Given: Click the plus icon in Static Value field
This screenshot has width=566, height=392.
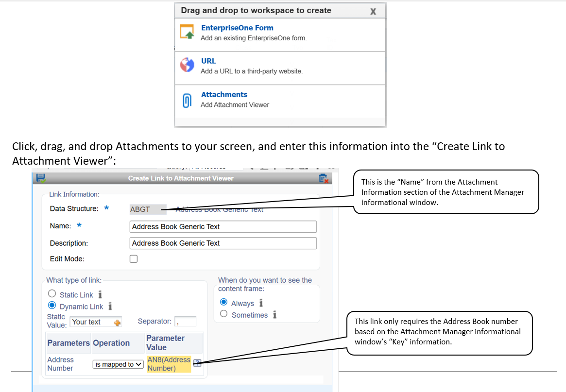Looking at the screenshot, I should 117,323.
